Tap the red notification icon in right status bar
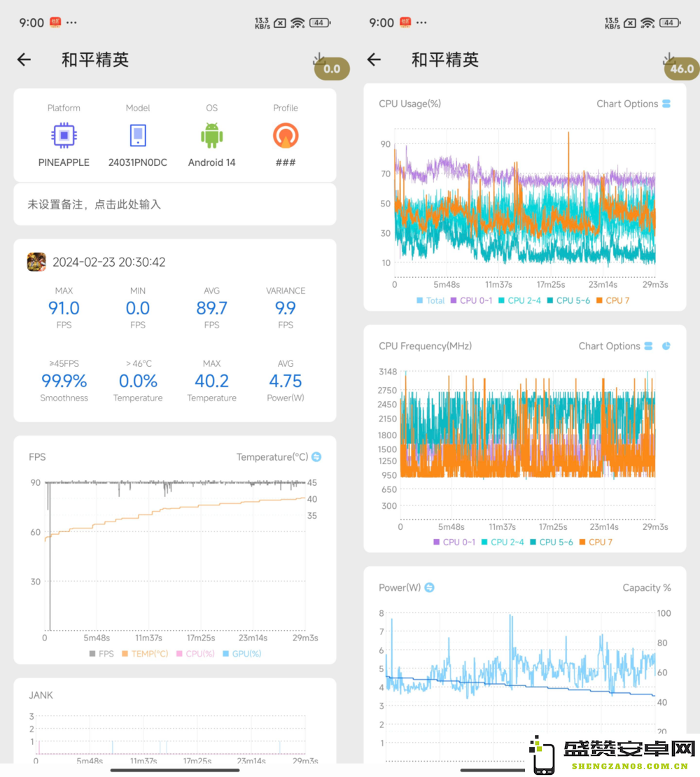 (405, 22)
